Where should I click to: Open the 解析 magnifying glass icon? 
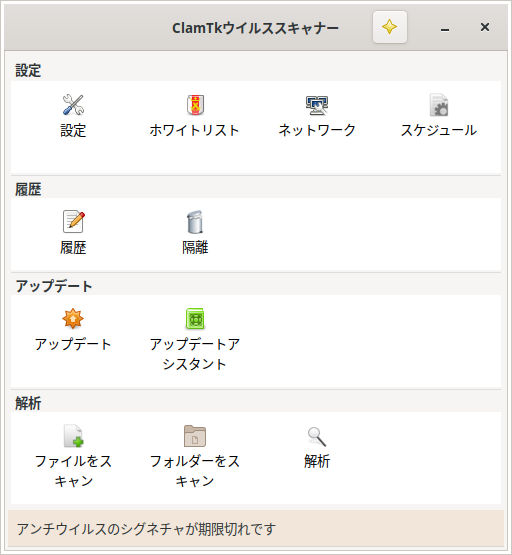coord(317,436)
